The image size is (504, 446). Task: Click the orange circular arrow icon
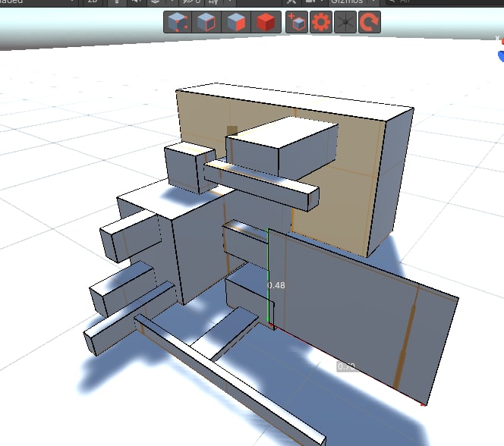(x=370, y=22)
